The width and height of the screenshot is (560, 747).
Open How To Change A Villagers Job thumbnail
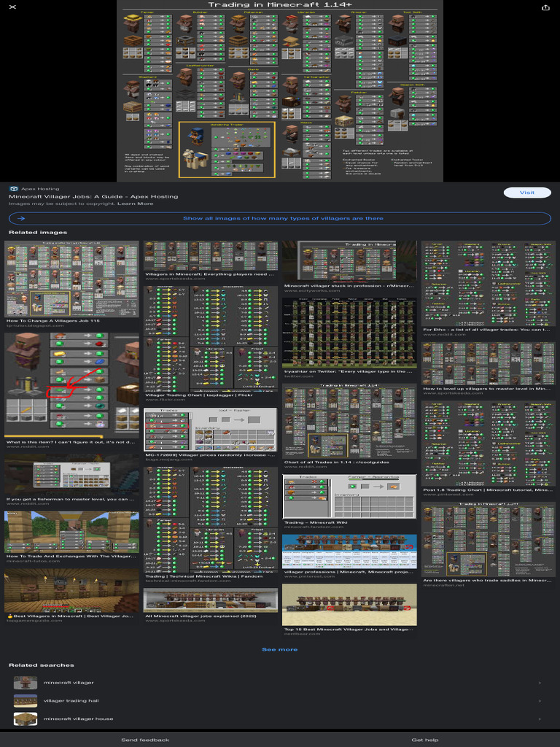72,279
